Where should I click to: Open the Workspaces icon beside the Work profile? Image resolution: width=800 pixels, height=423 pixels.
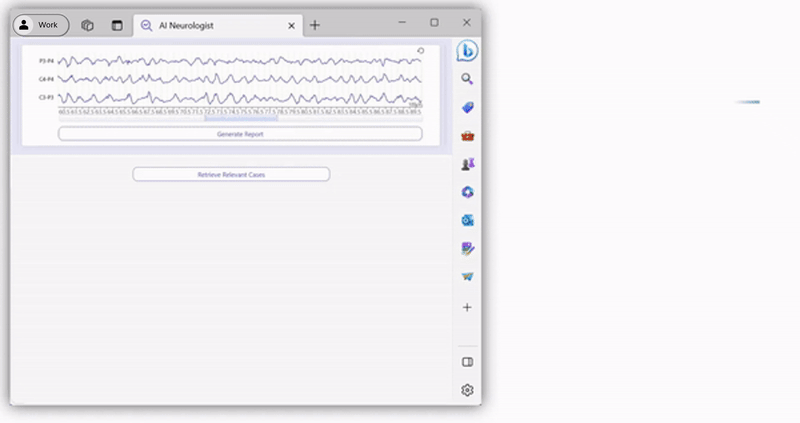pyautogui.click(x=88, y=25)
